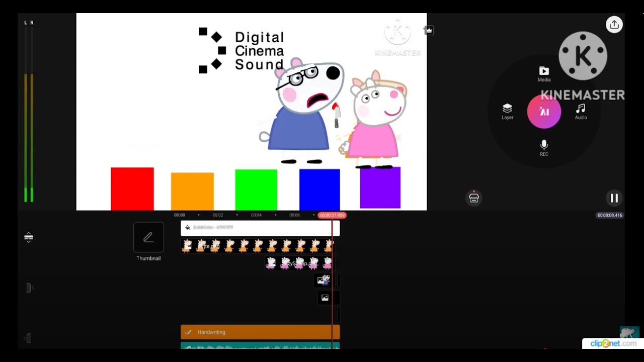Select the white solid color clip

pyautogui.click(x=260, y=228)
